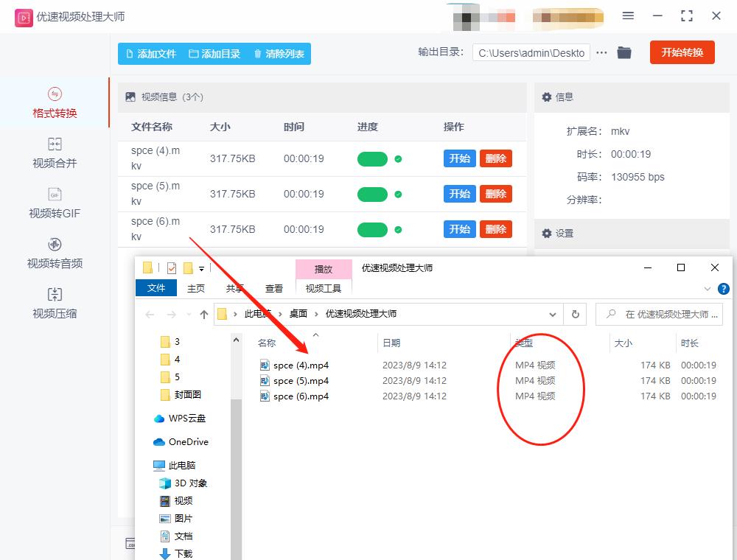Expand the address bar history dropdown

(553, 315)
